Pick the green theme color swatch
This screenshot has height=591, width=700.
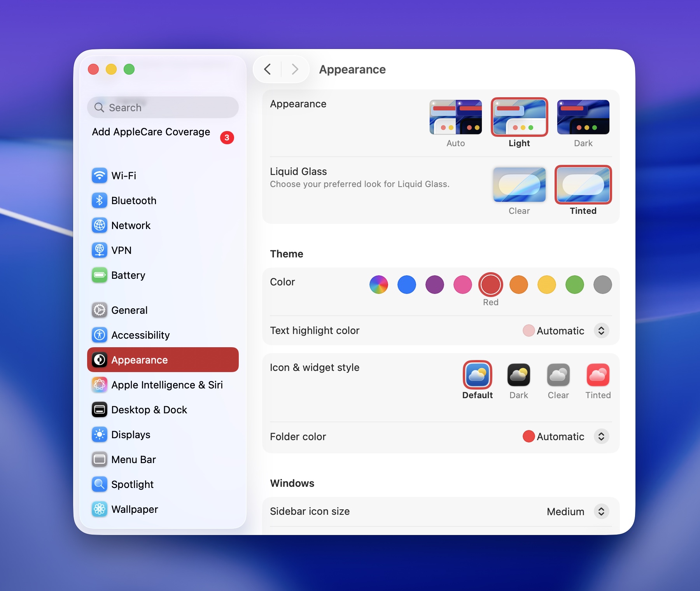coord(574,285)
